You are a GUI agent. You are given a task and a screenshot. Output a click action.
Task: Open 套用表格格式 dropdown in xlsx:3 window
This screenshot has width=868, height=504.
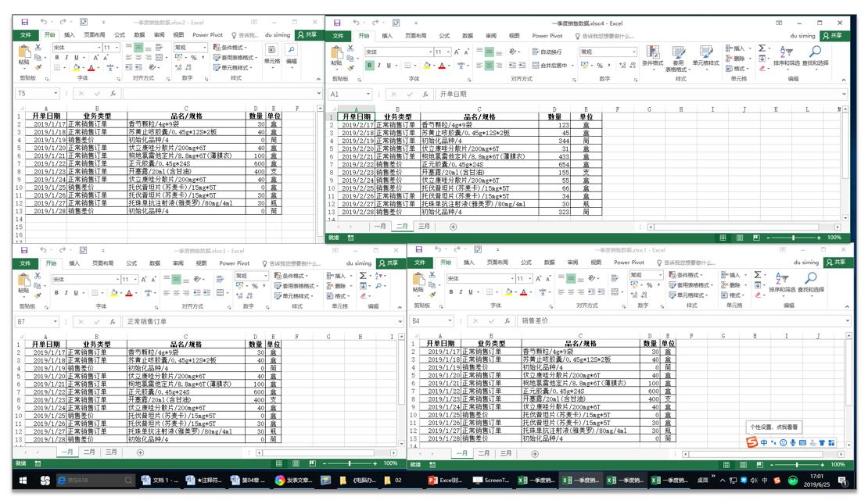296,286
